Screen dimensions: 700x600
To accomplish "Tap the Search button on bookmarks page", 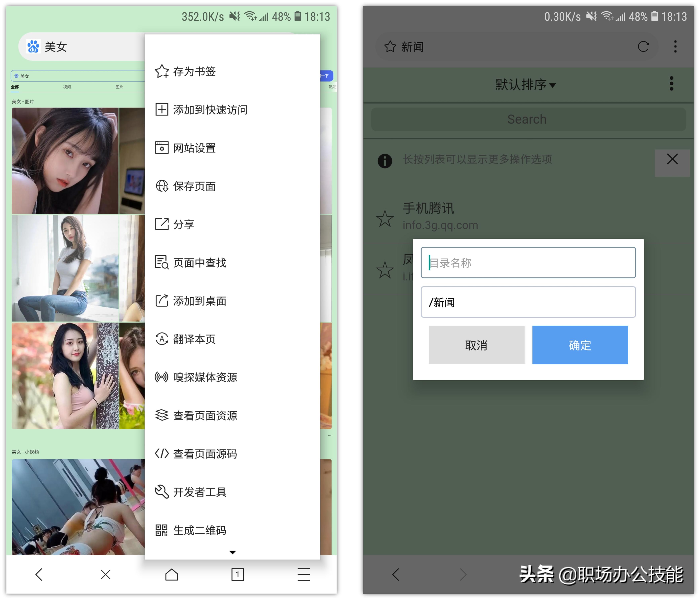I will pos(527,119).
